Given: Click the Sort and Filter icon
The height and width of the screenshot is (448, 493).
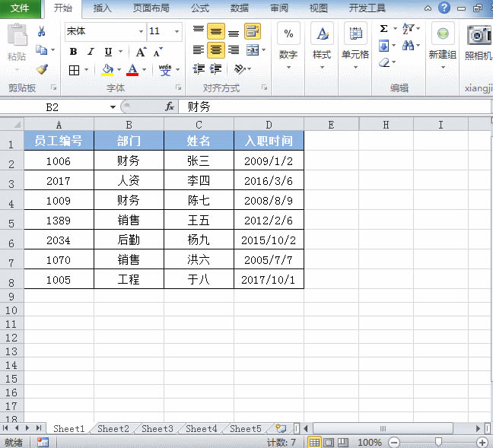Looking at the screenshot, I should click(408, 28).
